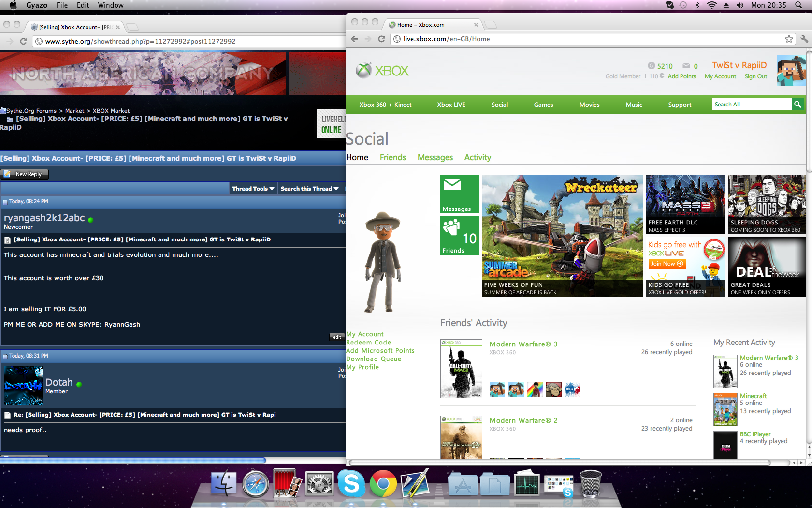Go back in the Xbox.com browser window
812x508 pixels.
click(x=354, y=39)
